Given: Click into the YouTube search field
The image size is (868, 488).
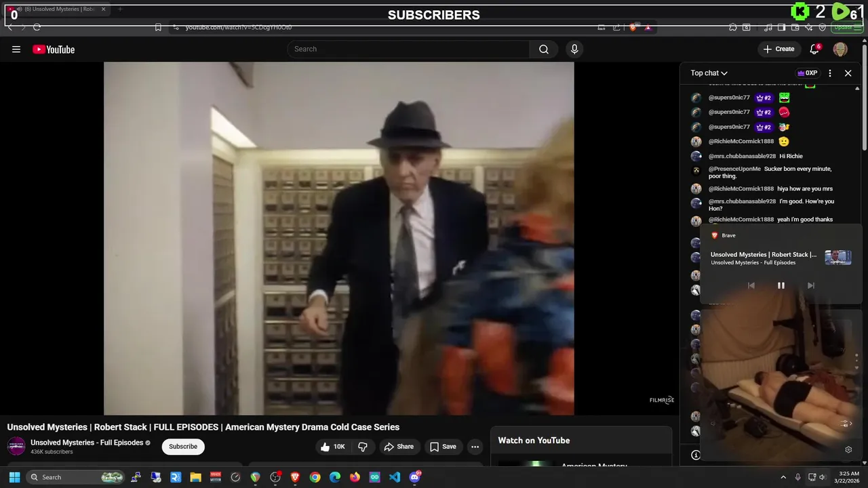Looking at the screenshot, I should (408, 49).
